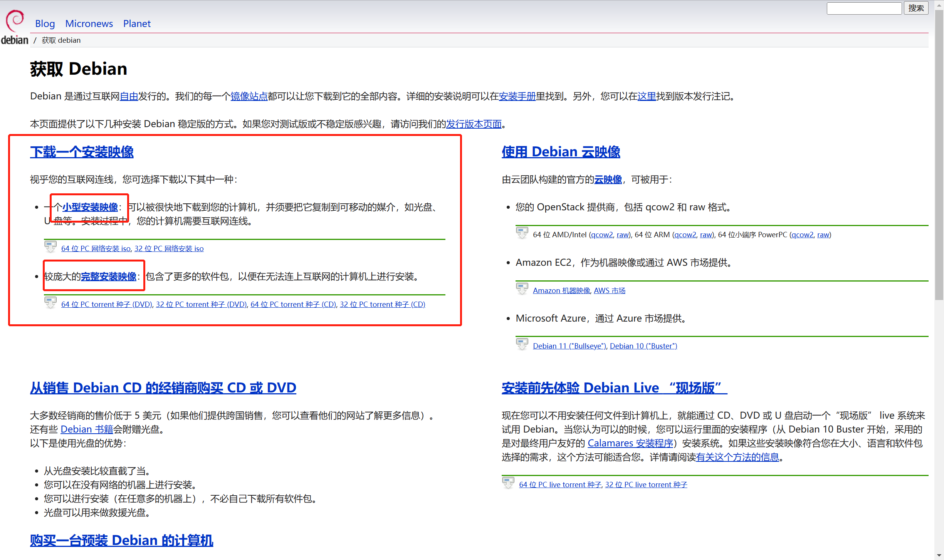Go to the Planet navigation link
Image resolution: width=944 pixels, height=560 pixels.
pos(137,23)
